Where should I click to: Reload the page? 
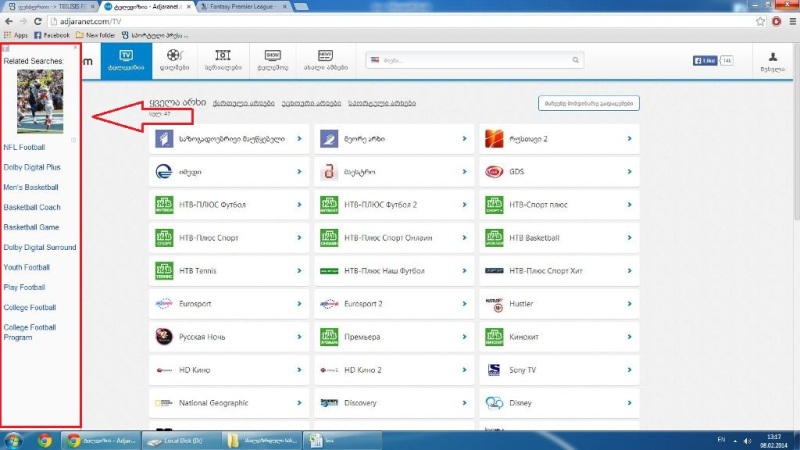(37, 21)
